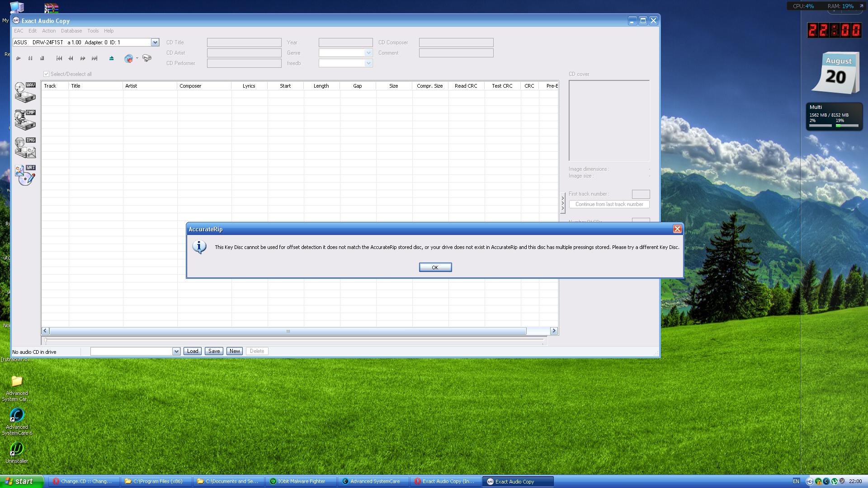Screen dimensions: 868x488
Task: Switch to IObit Malware Fighter taskbar item
Action: point(302,482)
